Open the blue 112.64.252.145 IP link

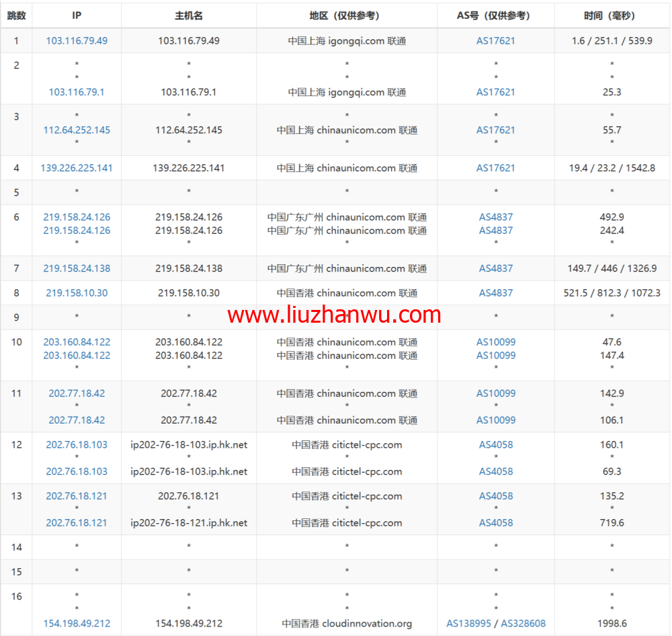77,130
